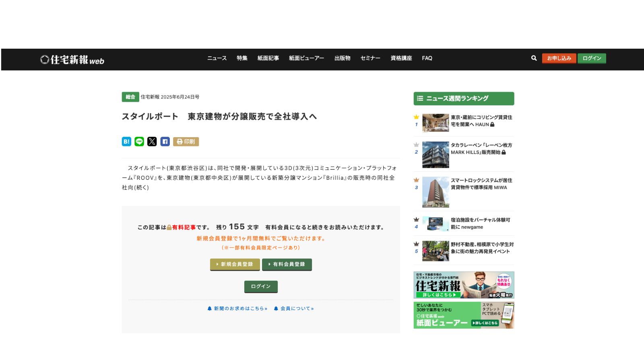Share article on LINE icon
The height and width of the screenshot is (362, 644).
click(x=139, y=142)
